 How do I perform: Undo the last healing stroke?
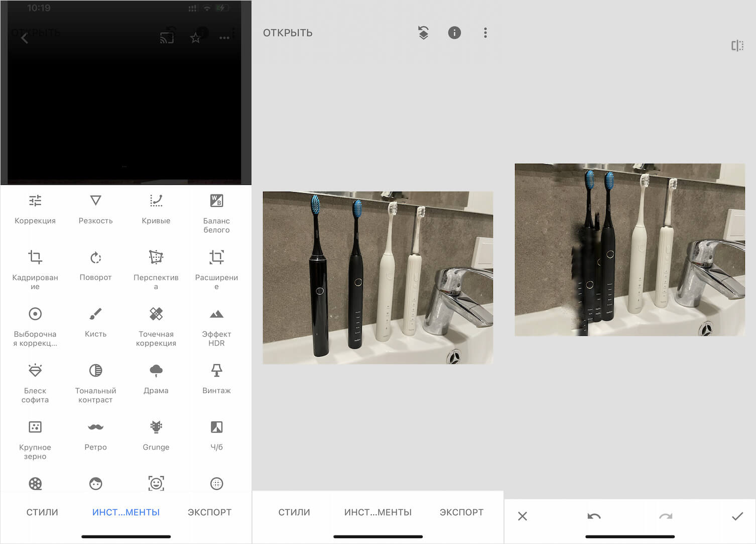[594, 516]
